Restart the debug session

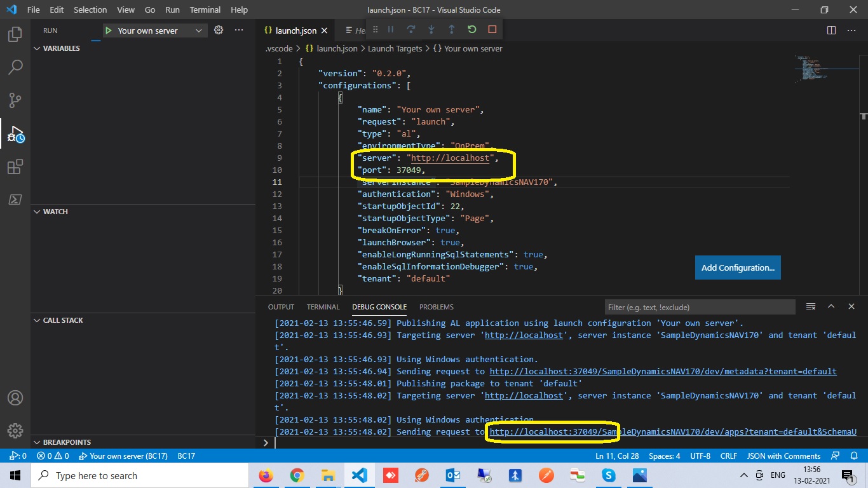(470, 29)
